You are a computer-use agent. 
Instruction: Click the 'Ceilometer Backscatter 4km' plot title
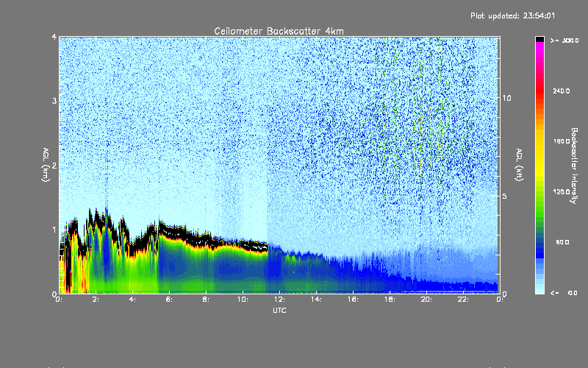pyautogui.click(x=279, y=31)
